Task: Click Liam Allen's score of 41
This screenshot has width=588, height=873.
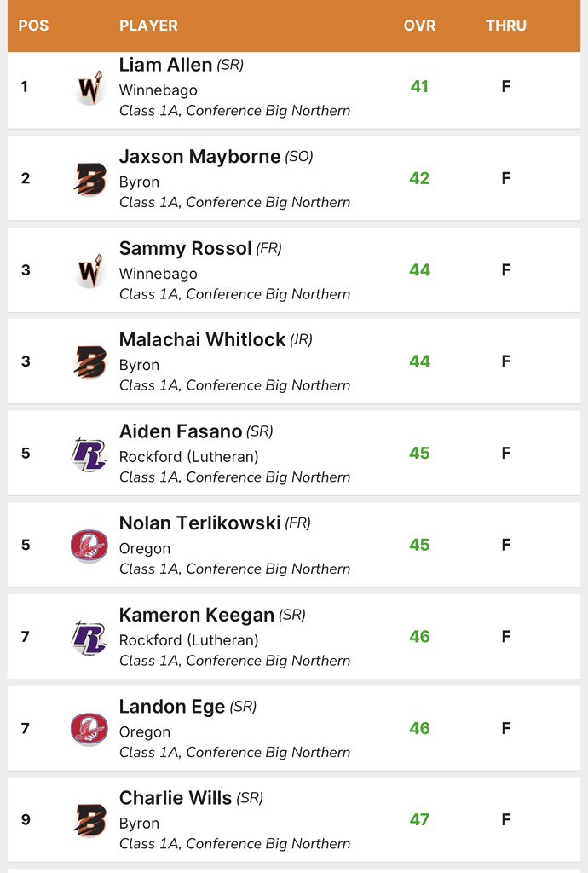Action: (419, 87)
